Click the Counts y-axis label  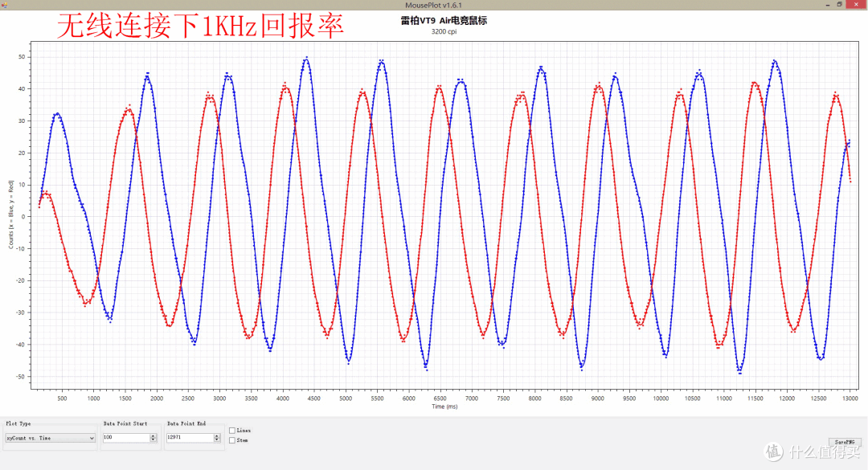[10, 215]
